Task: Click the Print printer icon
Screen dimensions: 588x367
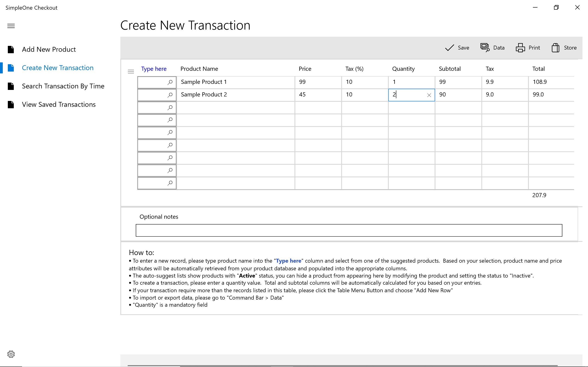Action: click(520, 48)
